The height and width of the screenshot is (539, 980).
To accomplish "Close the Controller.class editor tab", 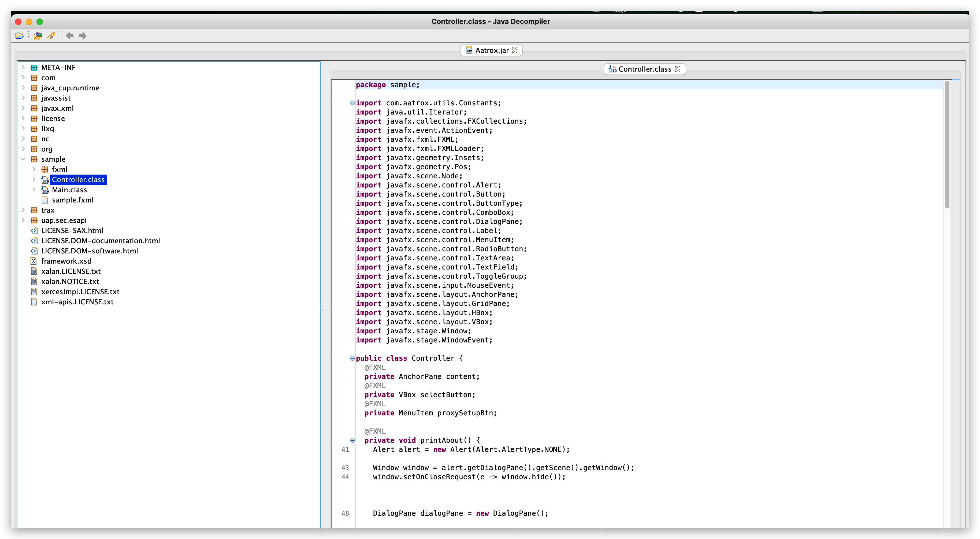I will click(678, 69).
